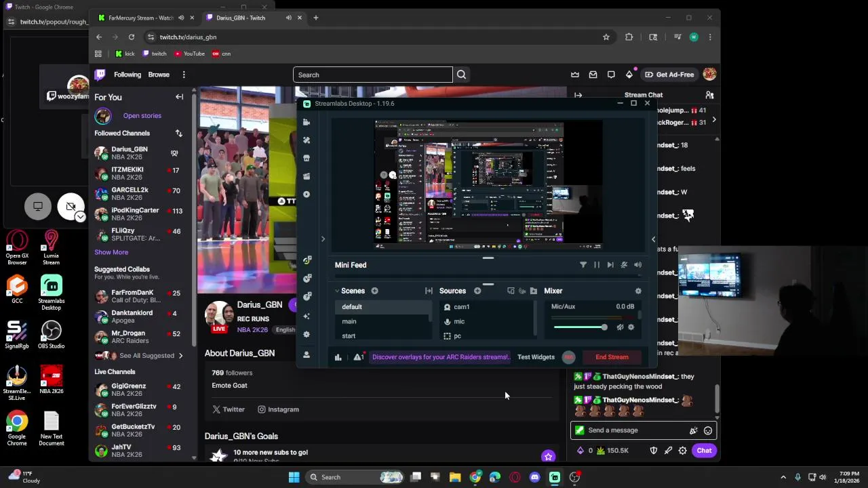This screenshot has width=868, height=488.
Task: Open Mixer advanced settings gear
Action: click(x=637, y=291)
